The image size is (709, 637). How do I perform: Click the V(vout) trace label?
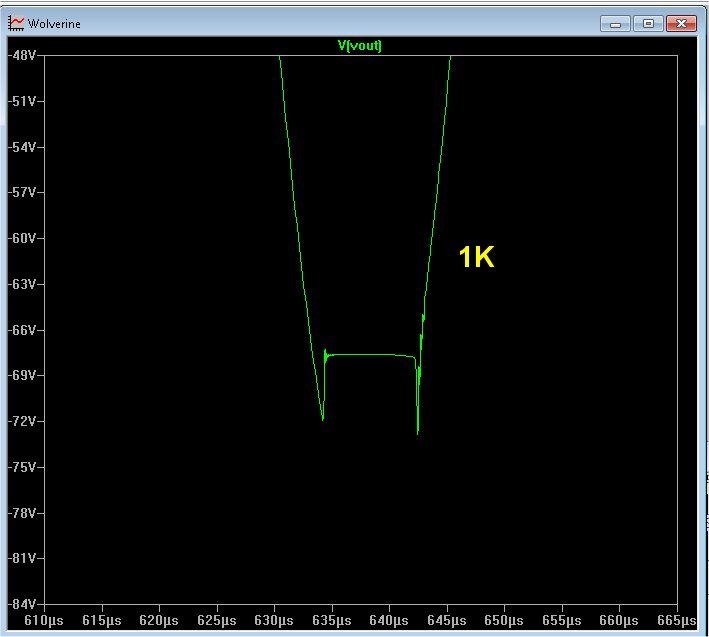point(359,45)
